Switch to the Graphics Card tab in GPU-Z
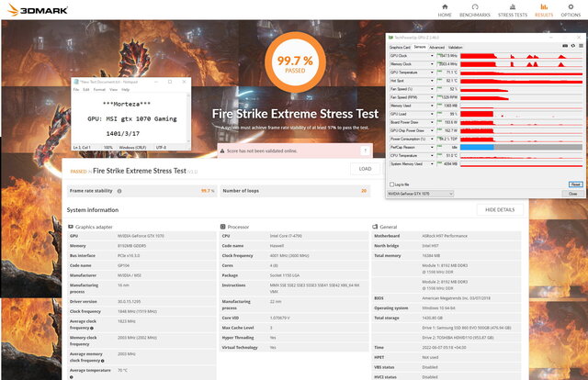Screen dimensions: 588x380 pos(400,47)
